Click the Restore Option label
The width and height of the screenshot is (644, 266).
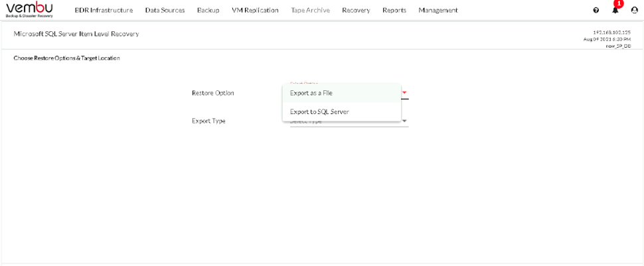pos(212,93)
